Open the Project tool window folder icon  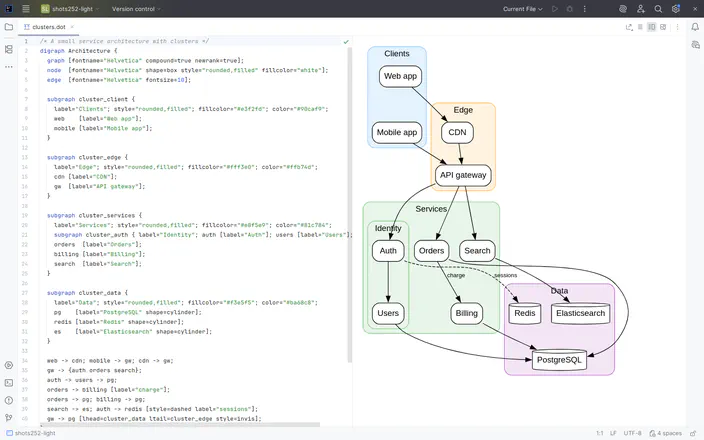pos(9,27)
